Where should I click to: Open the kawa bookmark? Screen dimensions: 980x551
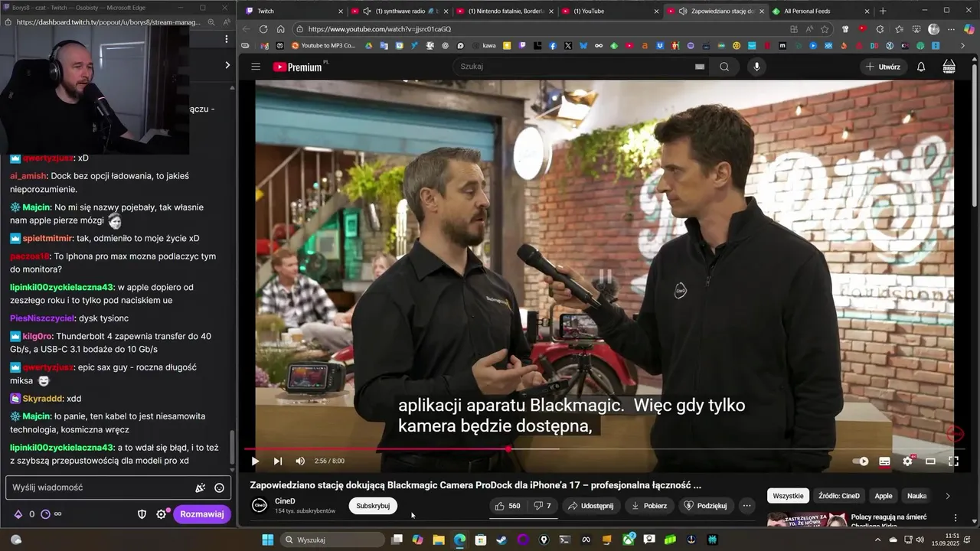point(484,46)
